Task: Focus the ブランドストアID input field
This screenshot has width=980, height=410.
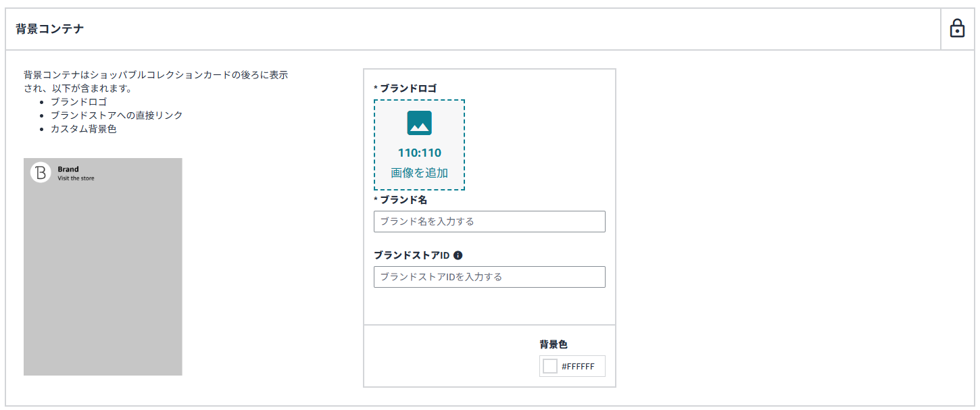Action: tap(489, 277)
